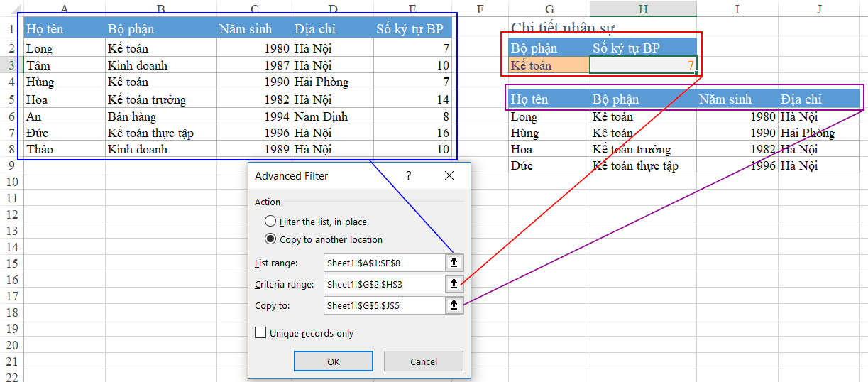The height and width of the screenshot is (382, 868).
Task: Select row 3 header
Action: tap(11, 65)
